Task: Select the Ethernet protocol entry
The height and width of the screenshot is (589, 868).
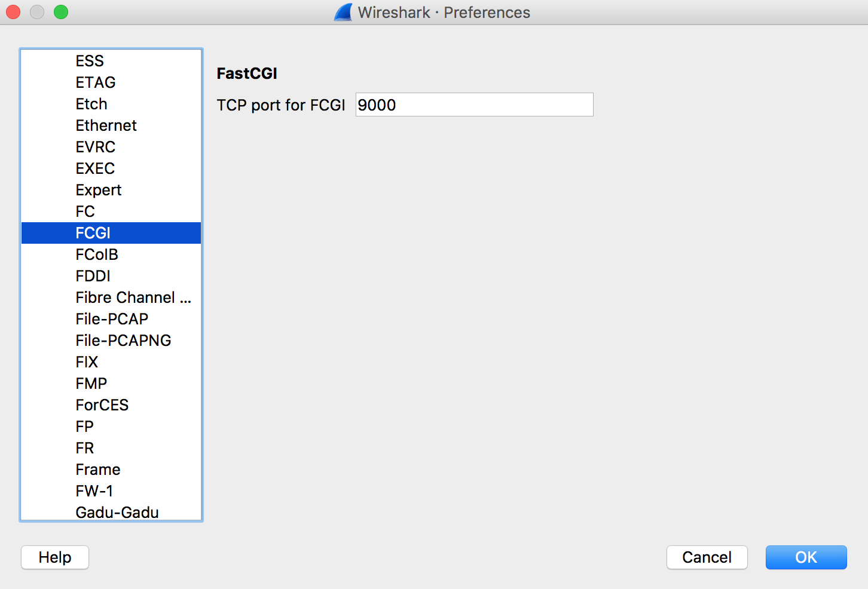Action: coord(106,125)
